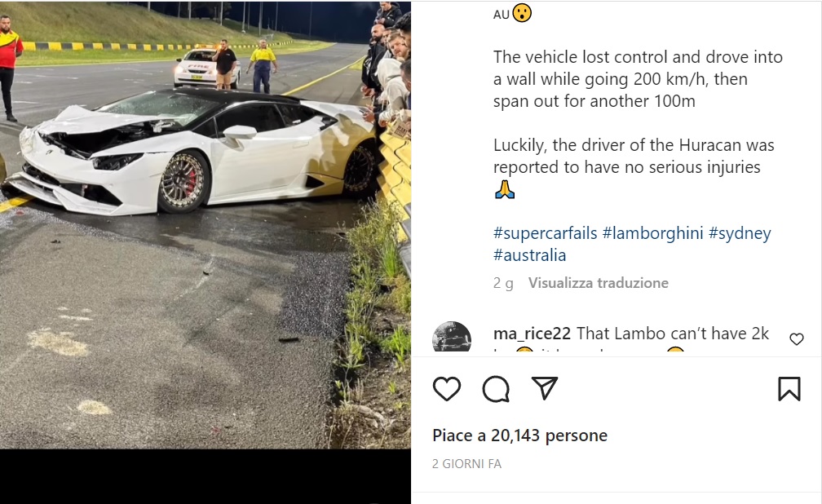This screenshot has width=822, height=504.
Task: Open comment bubble icon
Action: coord(496,389)
